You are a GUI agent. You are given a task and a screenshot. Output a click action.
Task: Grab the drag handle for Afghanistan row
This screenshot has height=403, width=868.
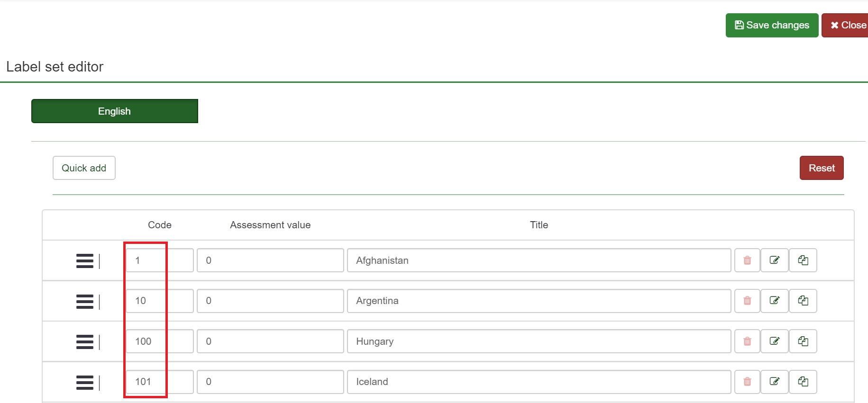tap(85, 261)
